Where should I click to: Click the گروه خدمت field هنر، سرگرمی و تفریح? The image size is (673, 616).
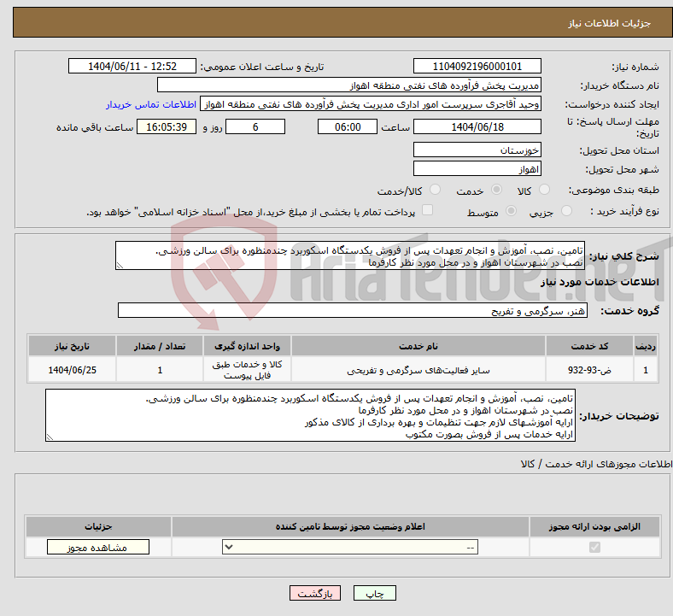[x=353, y=310]
